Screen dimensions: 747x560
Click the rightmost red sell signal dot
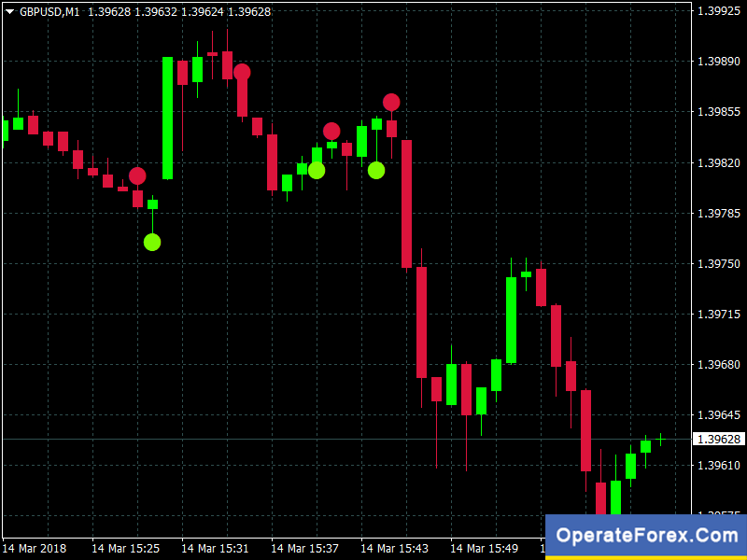pos(391,102)
